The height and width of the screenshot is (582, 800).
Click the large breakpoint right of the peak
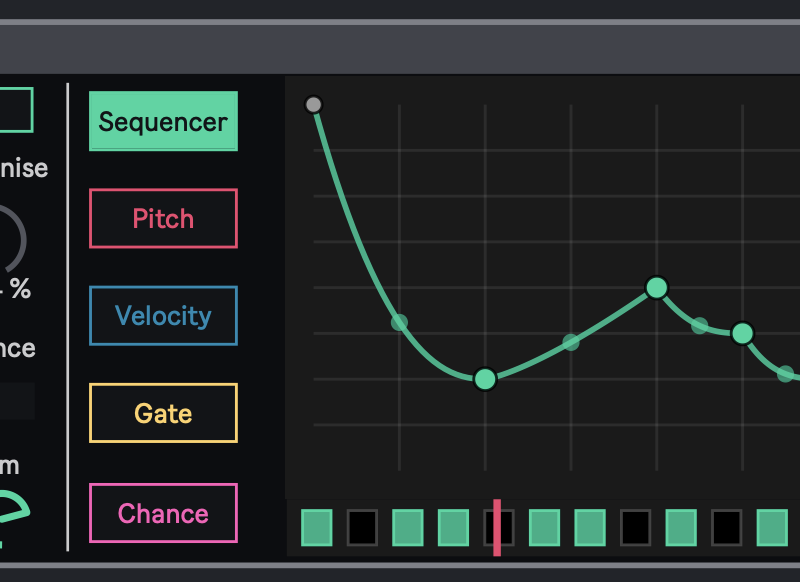pyautogui.click(x=742, y=333)
